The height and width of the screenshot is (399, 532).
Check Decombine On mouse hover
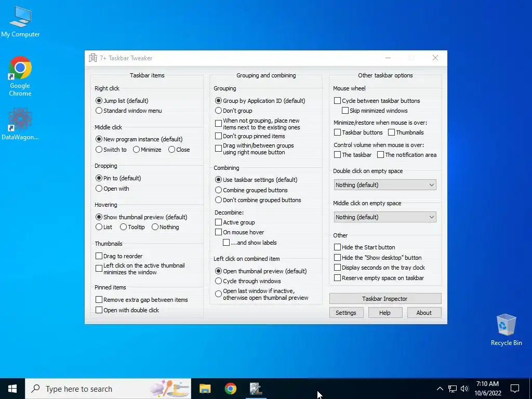click(240, 232)
